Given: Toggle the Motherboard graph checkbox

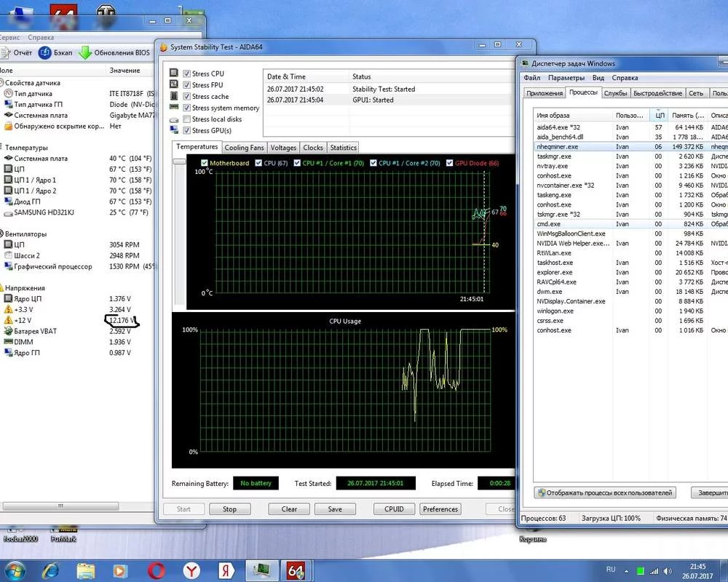Looking at the screenshot, I should click(205, 163).
